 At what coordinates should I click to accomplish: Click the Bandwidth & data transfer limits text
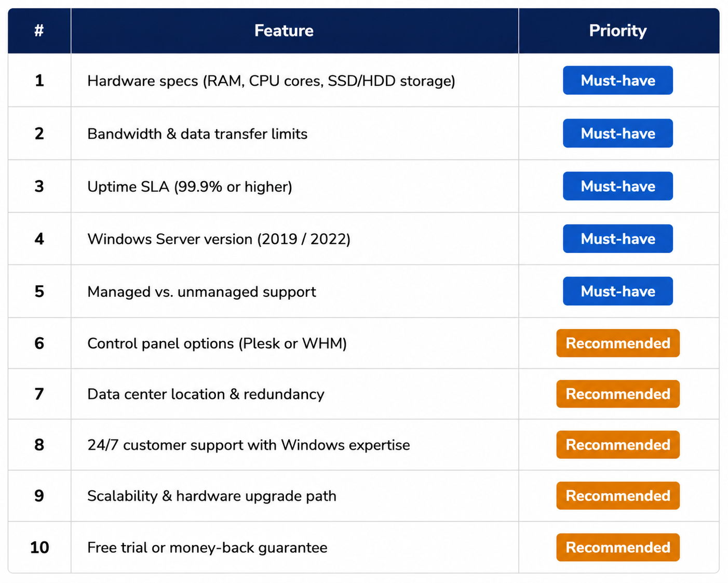pos(197,134)
